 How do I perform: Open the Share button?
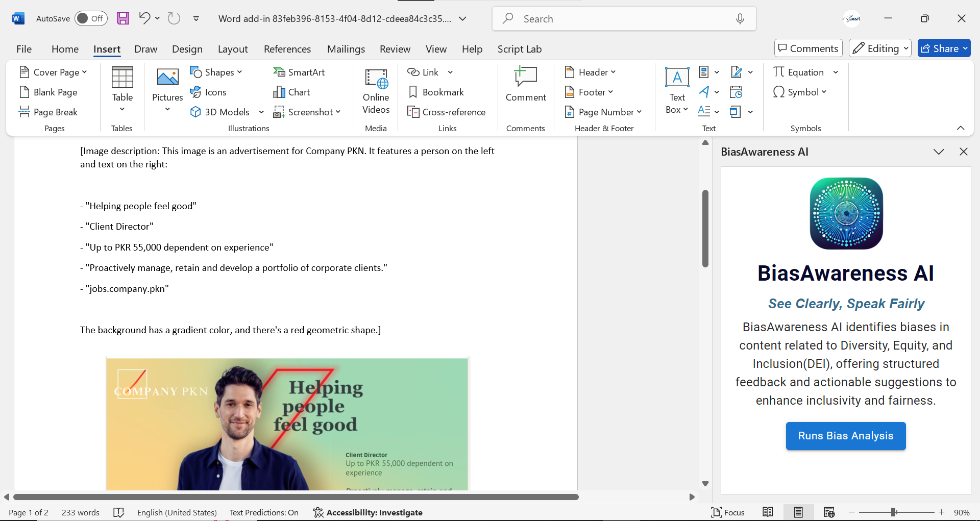(x=944, y=48)
